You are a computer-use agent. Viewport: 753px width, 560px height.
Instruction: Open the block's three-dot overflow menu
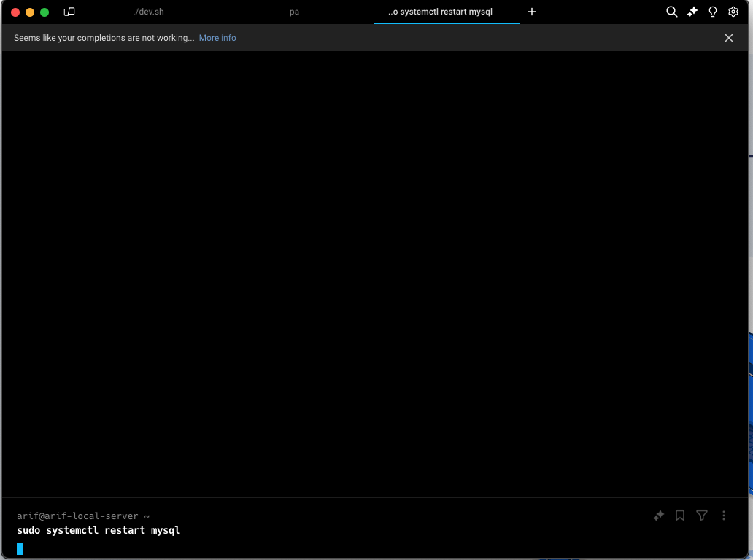pos(724,516)
